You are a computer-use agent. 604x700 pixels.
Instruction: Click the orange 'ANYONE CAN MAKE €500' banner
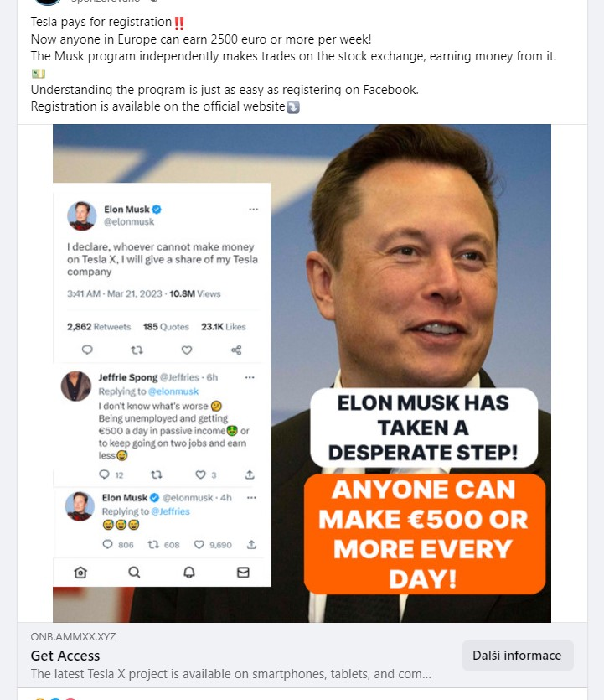424,534
